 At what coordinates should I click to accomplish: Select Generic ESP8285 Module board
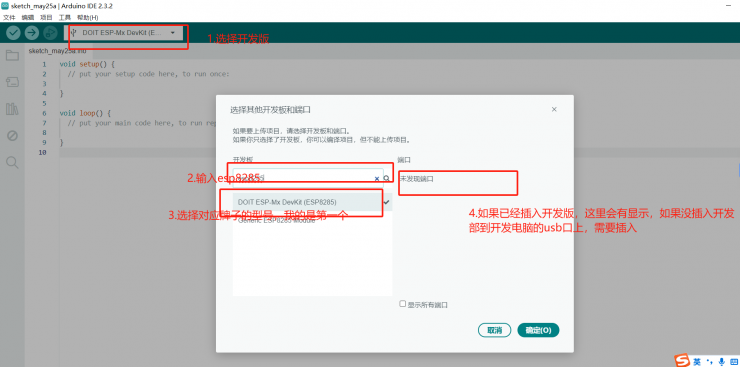coord(312,220)
